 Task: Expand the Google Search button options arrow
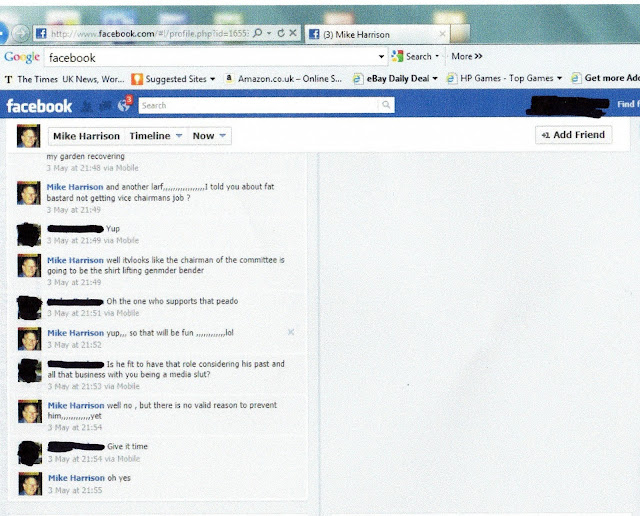(x=437, y=56)
